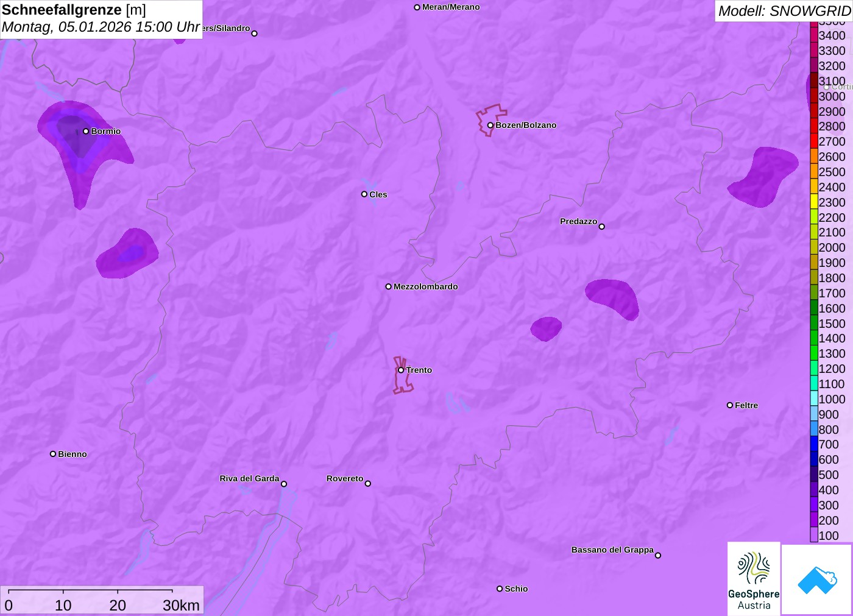Click the Bormio city marker
This screenshot has width=853, height=616.
tap(86, 131)
